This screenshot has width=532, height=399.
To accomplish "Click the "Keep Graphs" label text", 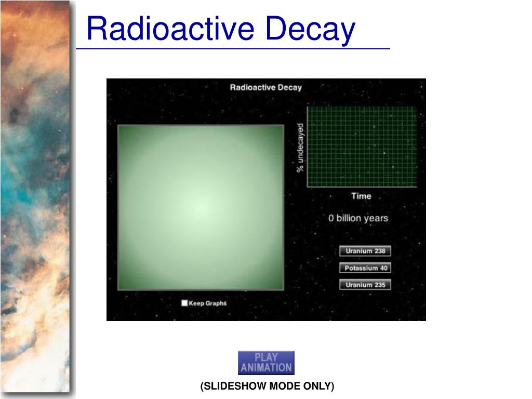I will [x=208, y=303].
